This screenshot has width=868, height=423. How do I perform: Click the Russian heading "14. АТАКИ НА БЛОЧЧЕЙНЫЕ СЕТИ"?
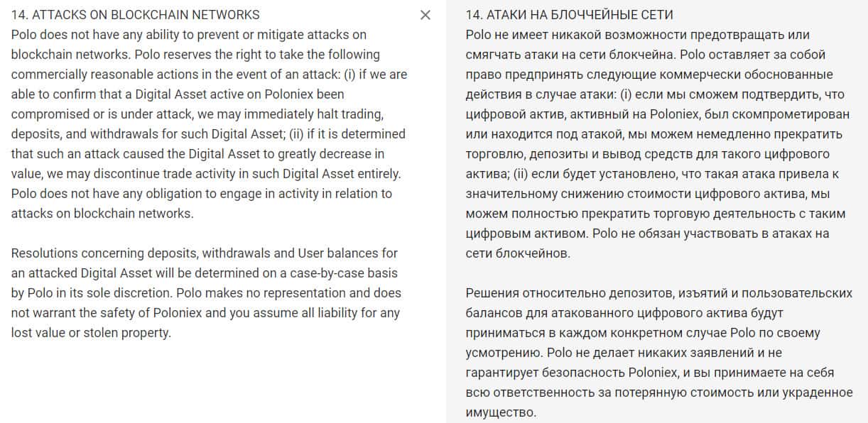tap(570, 15)
